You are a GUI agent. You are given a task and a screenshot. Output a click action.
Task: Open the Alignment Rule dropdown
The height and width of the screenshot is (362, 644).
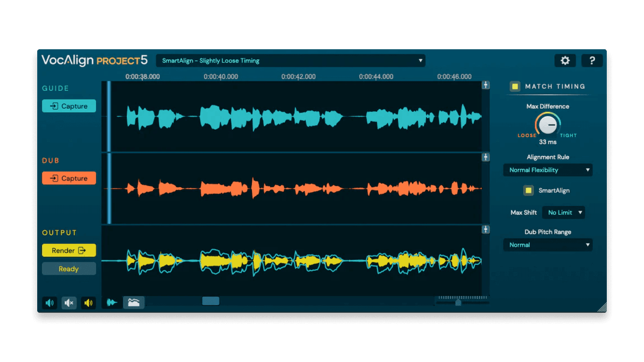(x=547, y=170)
